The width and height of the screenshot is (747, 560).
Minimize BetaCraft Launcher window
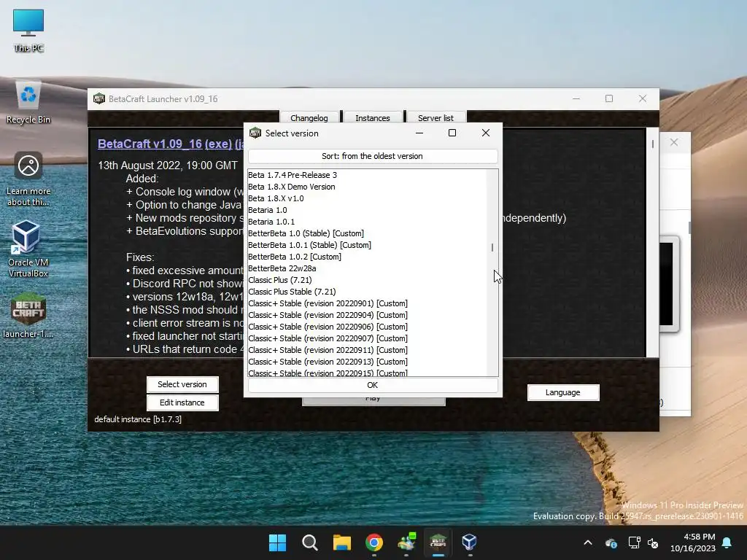pyautogui.click(x=576, y=98)
